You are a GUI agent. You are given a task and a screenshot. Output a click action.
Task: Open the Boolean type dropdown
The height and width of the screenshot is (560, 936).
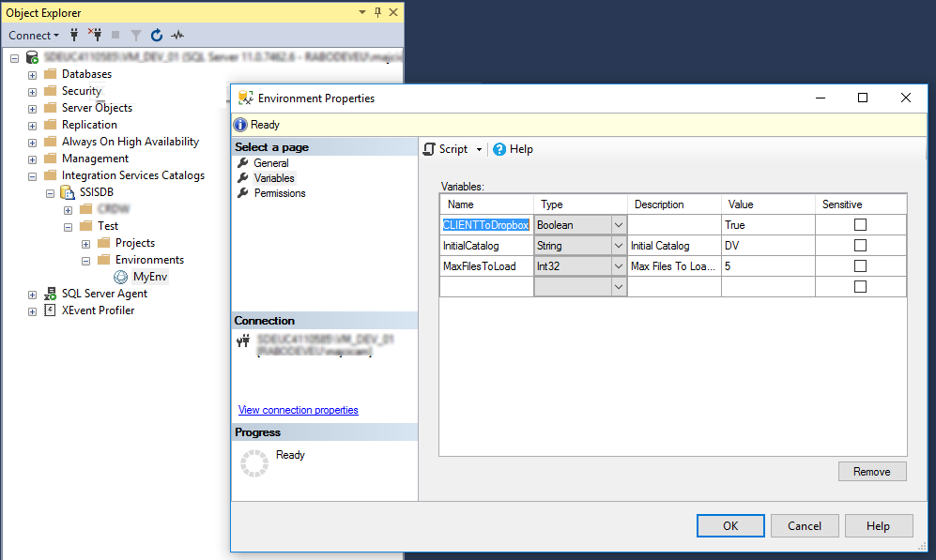(x=619, y=225)
